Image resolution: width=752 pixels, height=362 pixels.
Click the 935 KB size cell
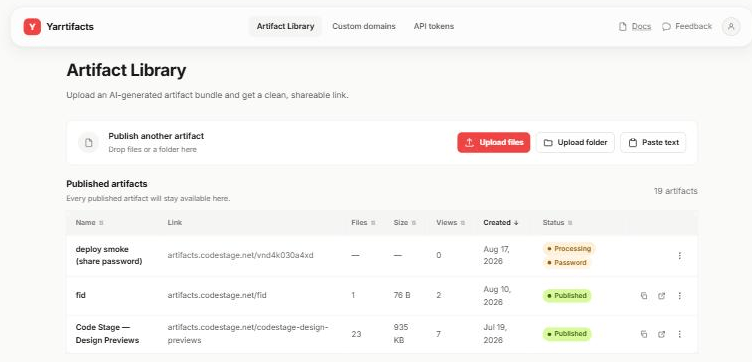pos(400,334)
